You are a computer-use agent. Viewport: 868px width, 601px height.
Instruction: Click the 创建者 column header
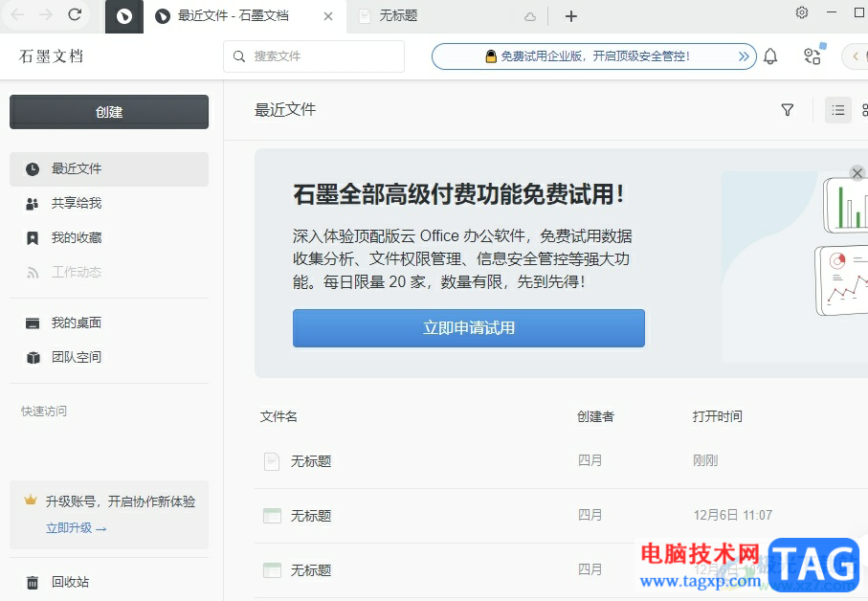pos(595,416)
